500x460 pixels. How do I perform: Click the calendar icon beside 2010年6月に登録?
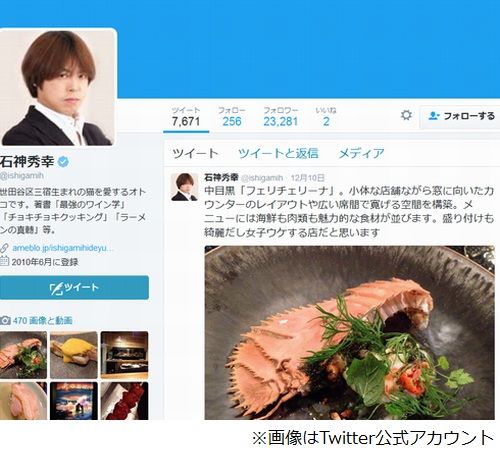(x=4, y=261)
